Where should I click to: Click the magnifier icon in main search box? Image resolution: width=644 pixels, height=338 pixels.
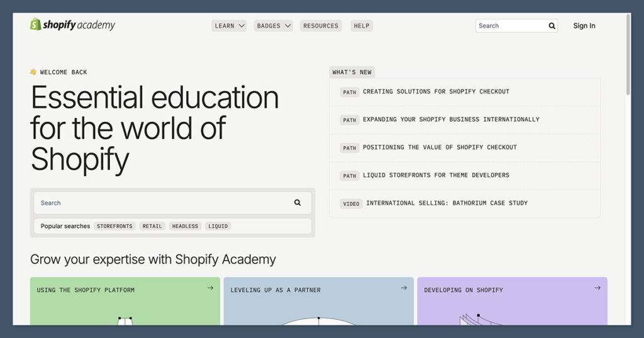(x=297, y=203)
